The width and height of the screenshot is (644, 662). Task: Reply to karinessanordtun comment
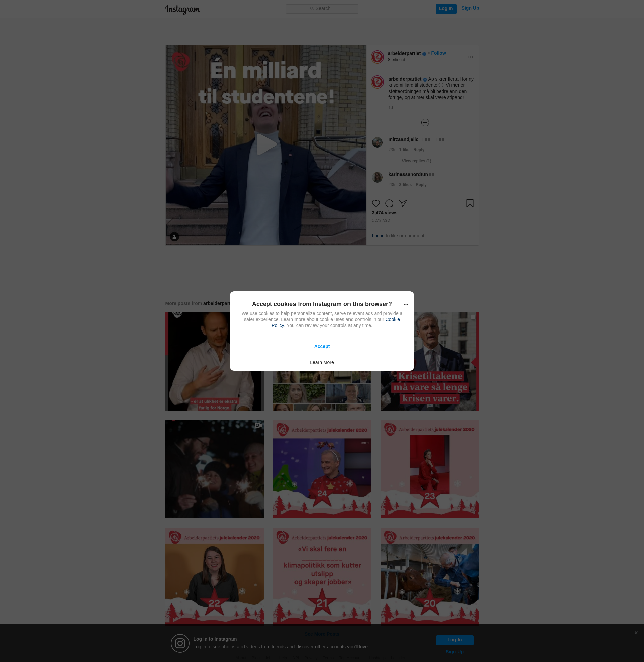pyautogui.click(x=421, y=185)
